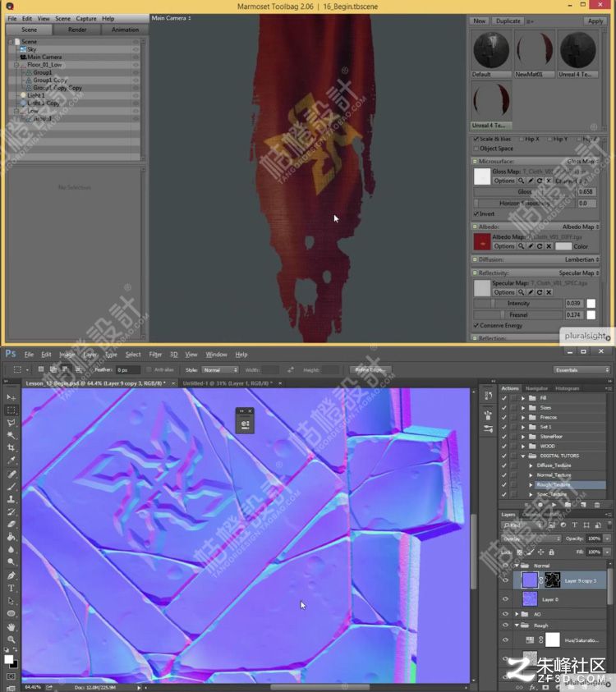The width and height of the screenshot is (616, 692).
Task: Select the Eraser tool
Action: 11,525
